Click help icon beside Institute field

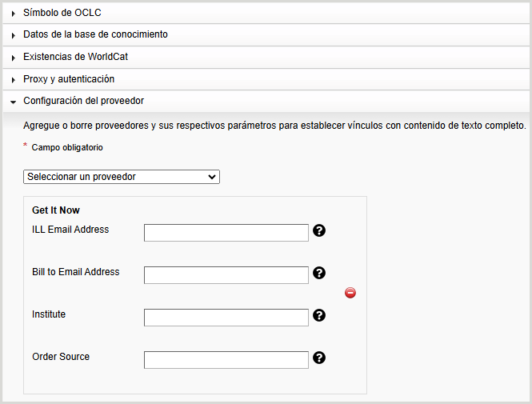pos(319,315)
